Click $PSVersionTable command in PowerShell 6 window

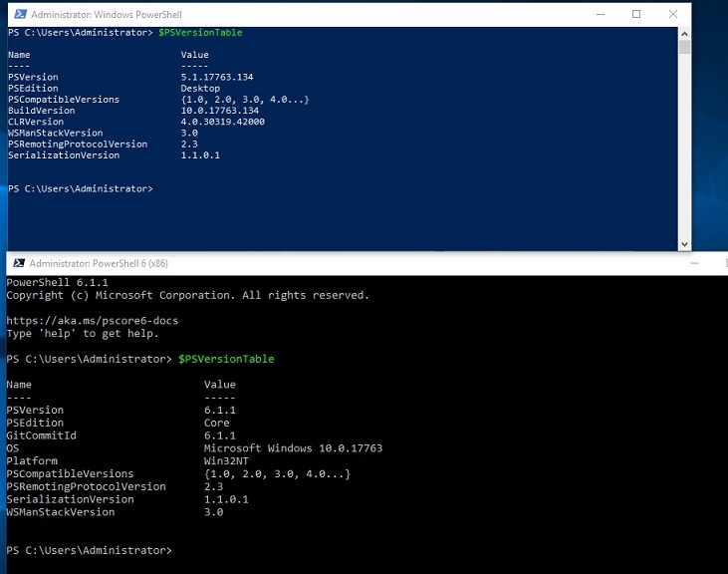226,359
